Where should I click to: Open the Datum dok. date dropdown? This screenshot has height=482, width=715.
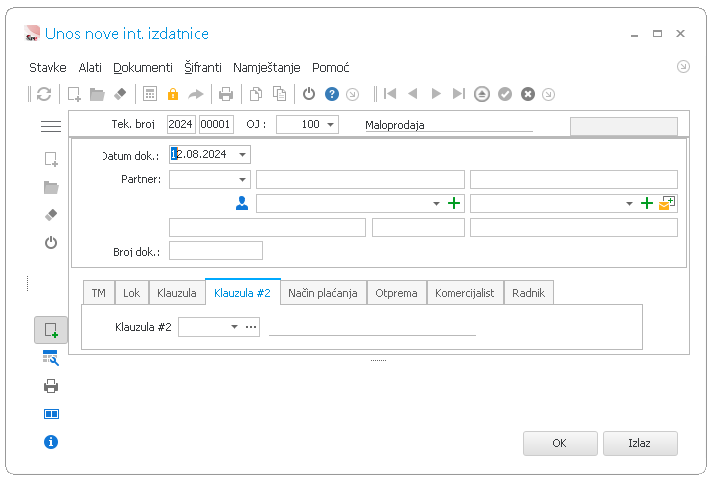(x=243, y=155)
